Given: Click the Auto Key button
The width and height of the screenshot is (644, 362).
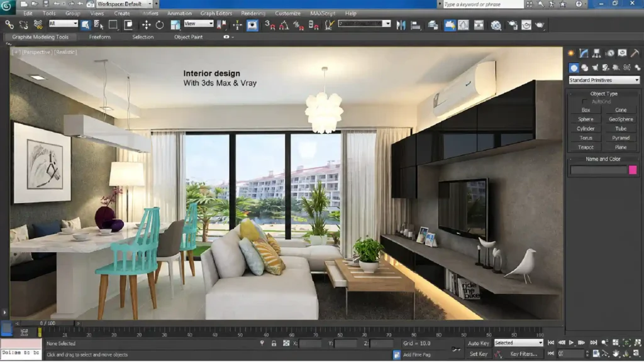Looking at the screenshot, I should pos(479,343).
